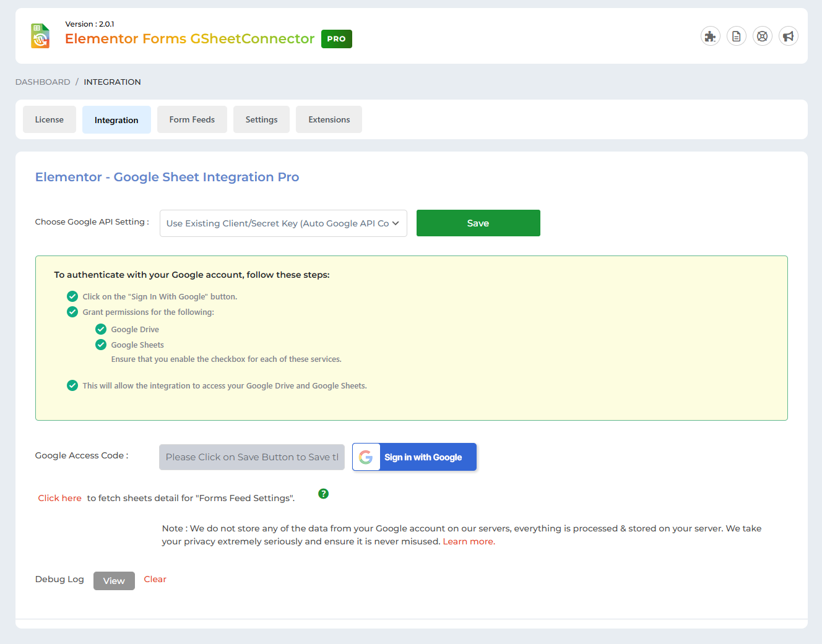This screenshot has height=644, width=822.
Task: Click the puzzle piece extensions icon
Action: [x=710, y=36]
